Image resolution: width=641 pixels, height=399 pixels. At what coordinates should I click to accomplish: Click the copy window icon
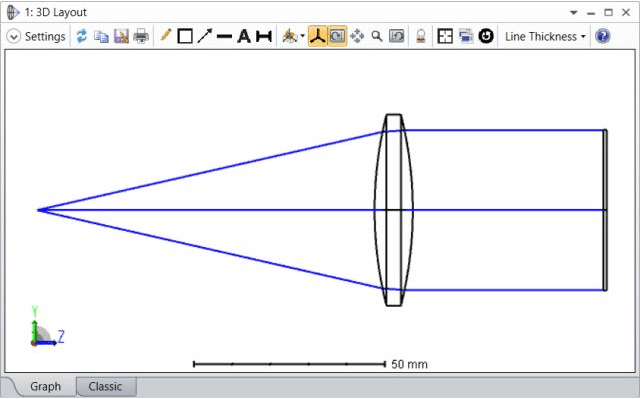click(x=101, y=36)
